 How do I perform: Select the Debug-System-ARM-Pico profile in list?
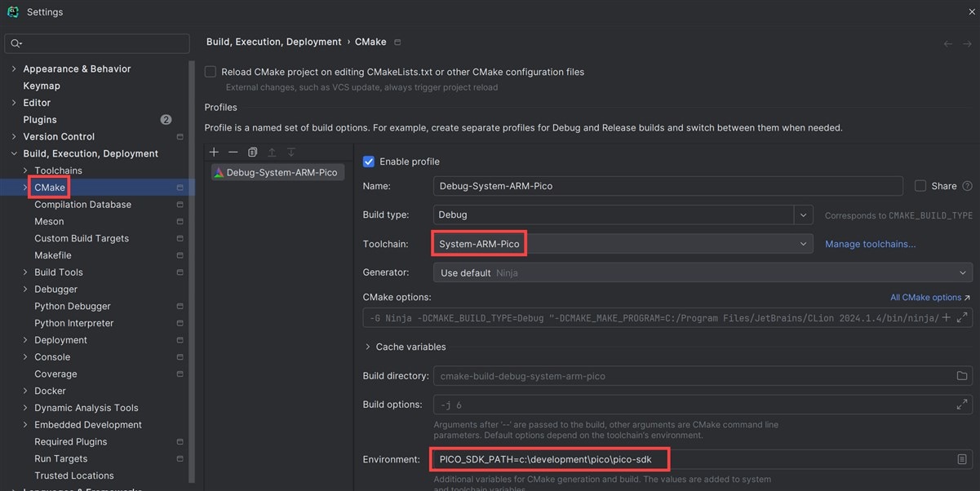pyautogui.click(x=277, y=172)
